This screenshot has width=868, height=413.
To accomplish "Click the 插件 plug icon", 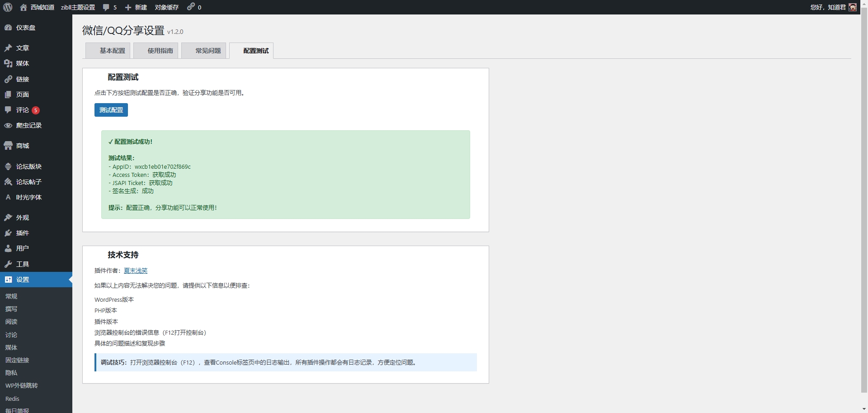I will 8,233.
